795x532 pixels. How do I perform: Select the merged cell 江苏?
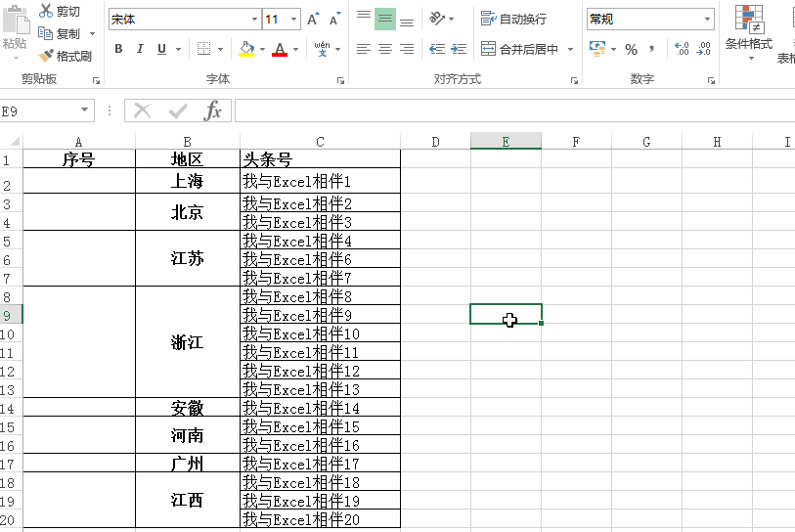pos(187,258)
